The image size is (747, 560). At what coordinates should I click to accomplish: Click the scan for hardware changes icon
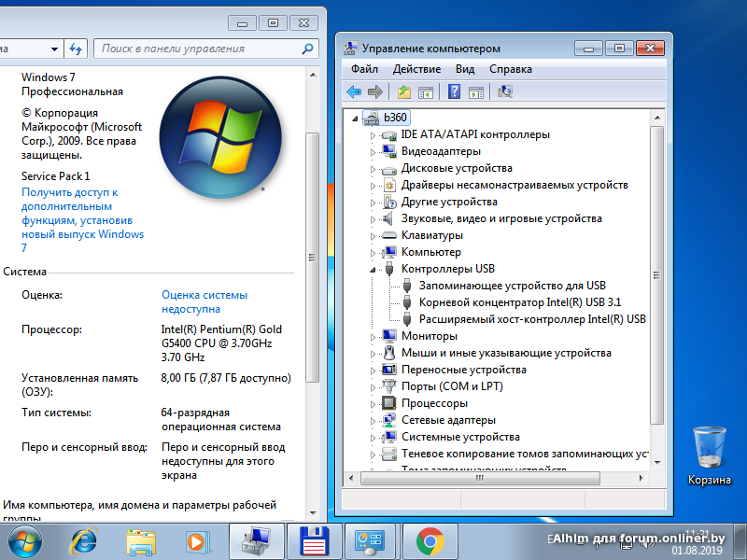505,91
